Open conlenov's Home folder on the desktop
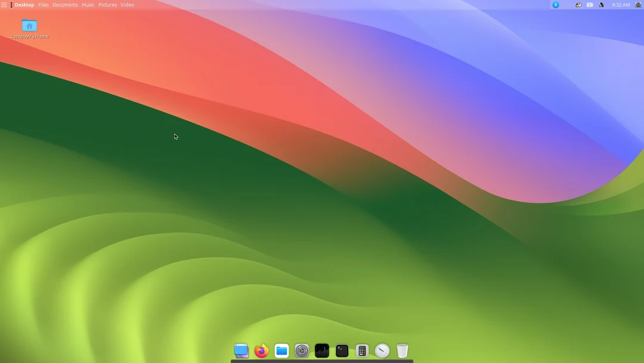 tap(29, 26)
